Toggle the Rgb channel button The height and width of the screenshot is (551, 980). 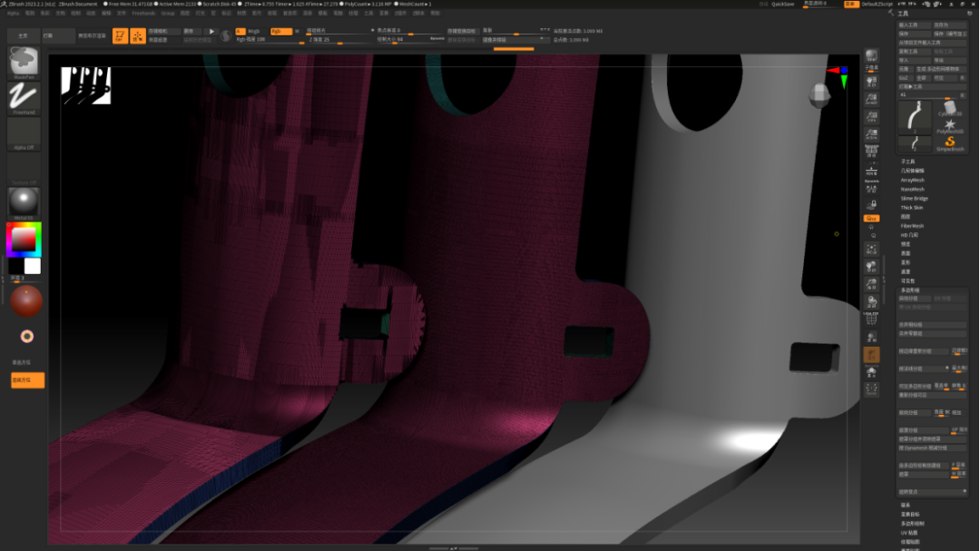click(280, 31)
